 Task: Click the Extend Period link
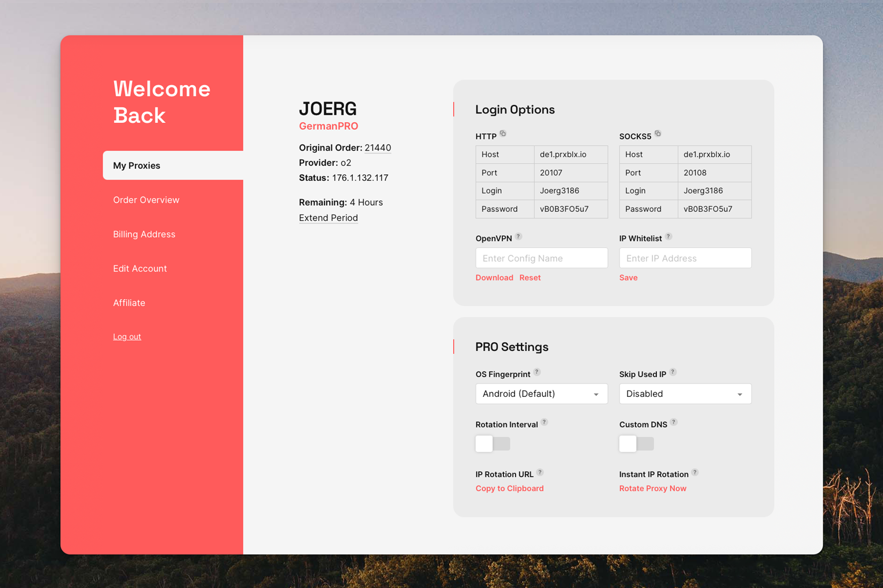click(328, 218)
